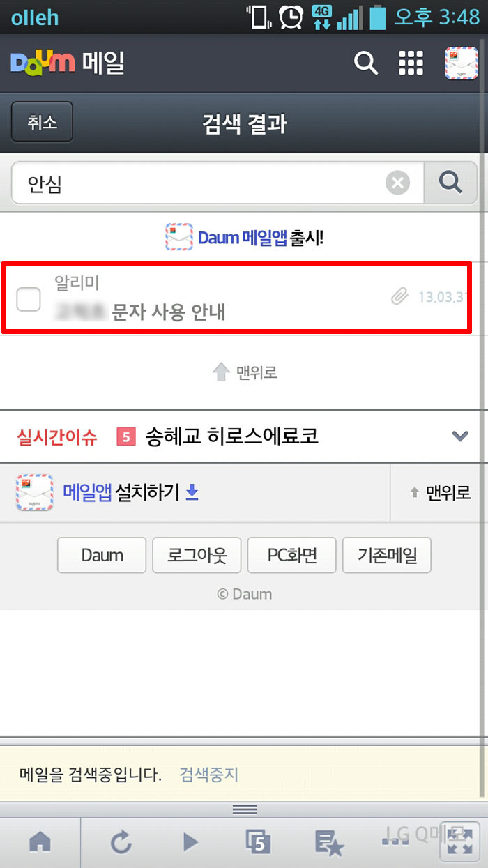
Task: Open browser tabs icon showing 5
Action: click(258, 842)
